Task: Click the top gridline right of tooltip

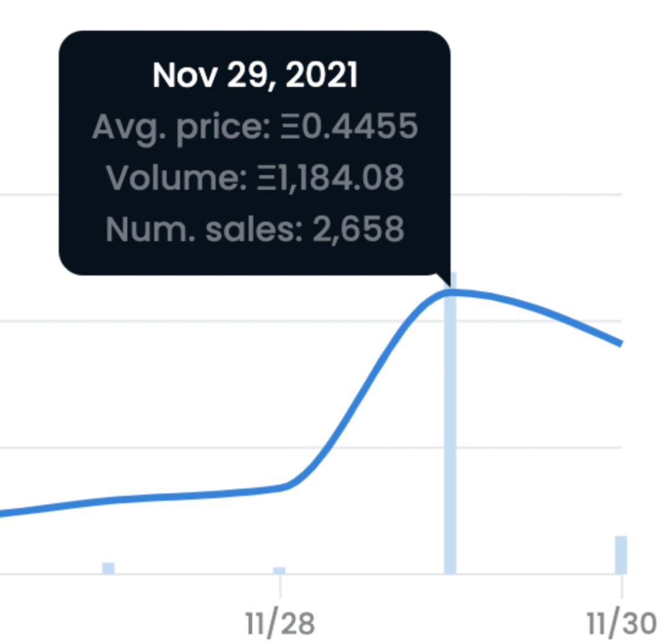Action: coord(536,194)
